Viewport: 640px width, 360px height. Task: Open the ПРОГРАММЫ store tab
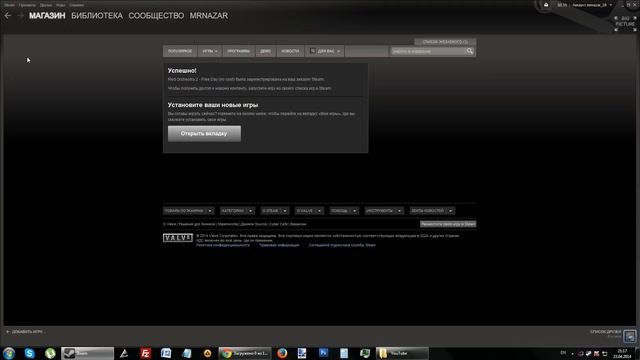[238, 51]
